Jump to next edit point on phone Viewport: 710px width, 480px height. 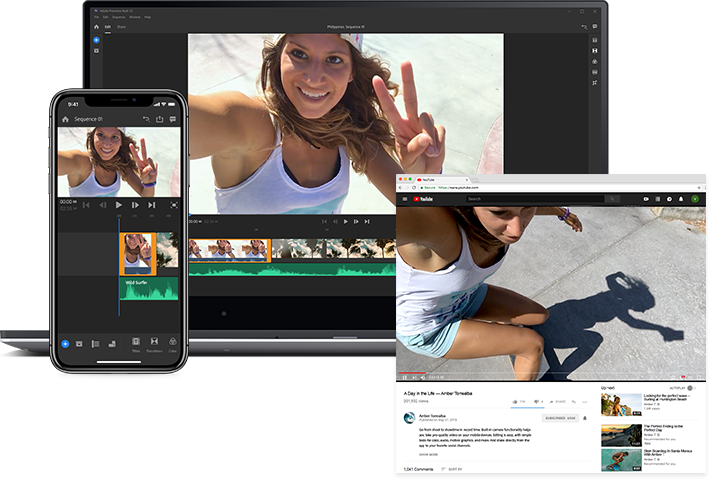152,205
